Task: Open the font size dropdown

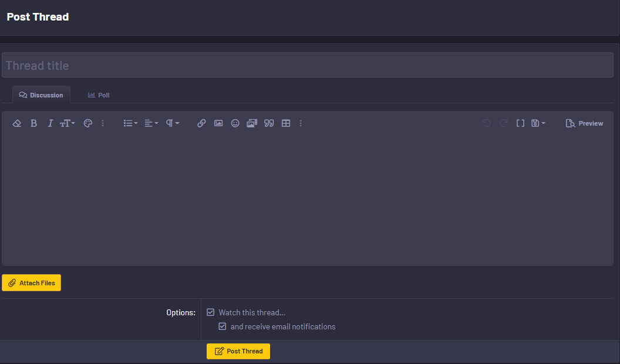Action: click(x=67, y=123)
